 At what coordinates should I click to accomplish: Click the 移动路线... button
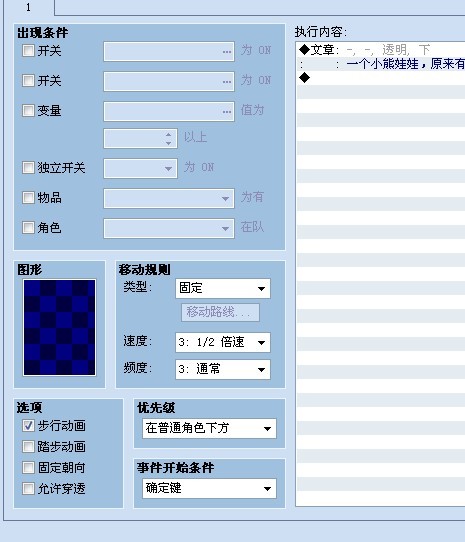(x=221, y=312)
